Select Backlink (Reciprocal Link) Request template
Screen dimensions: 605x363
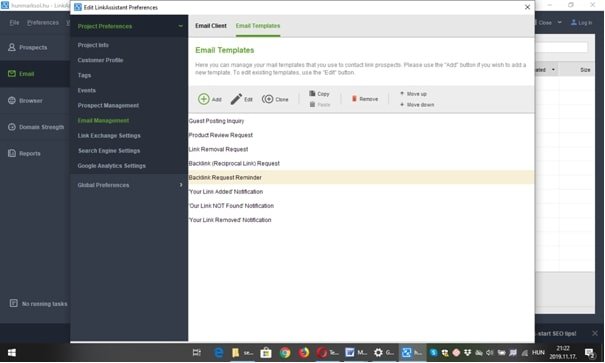(361, 164)
